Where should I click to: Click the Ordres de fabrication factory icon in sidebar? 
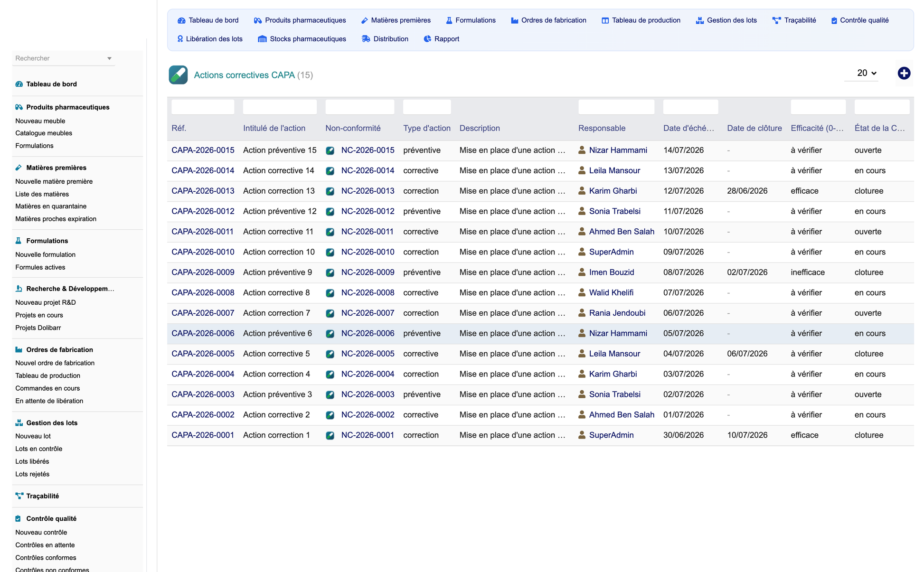19,350
